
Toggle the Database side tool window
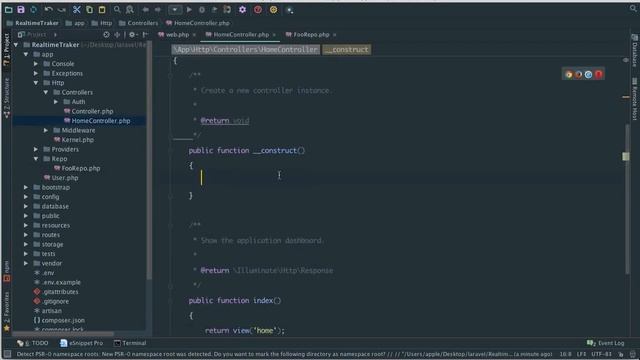(634, 51)
